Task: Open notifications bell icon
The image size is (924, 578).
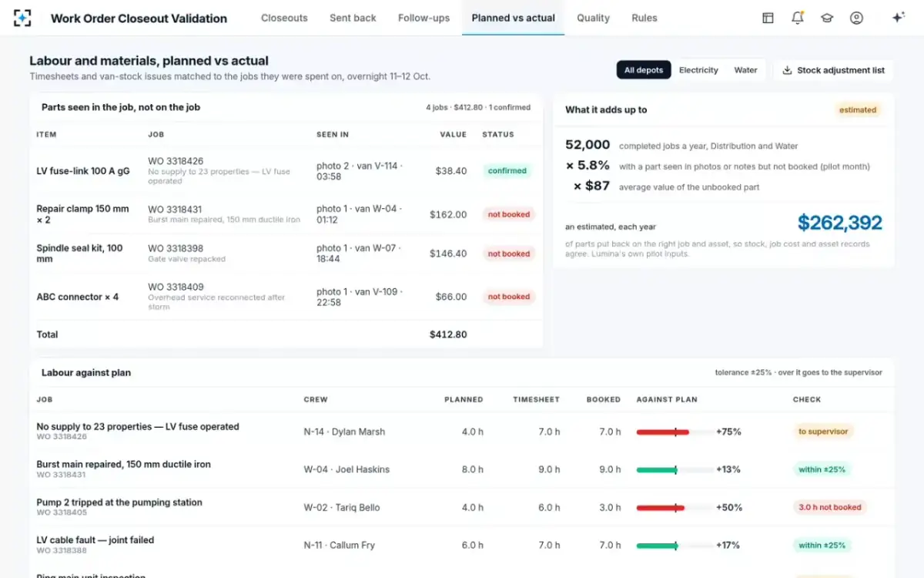Action: click(x=798, y=18)
